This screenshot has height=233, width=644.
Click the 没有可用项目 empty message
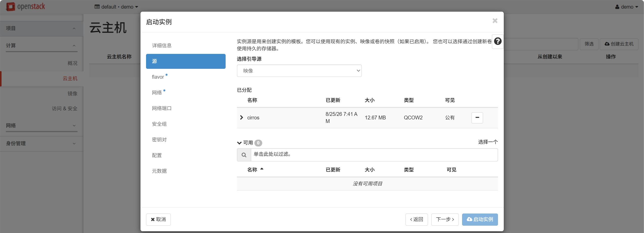pos(367,184)
